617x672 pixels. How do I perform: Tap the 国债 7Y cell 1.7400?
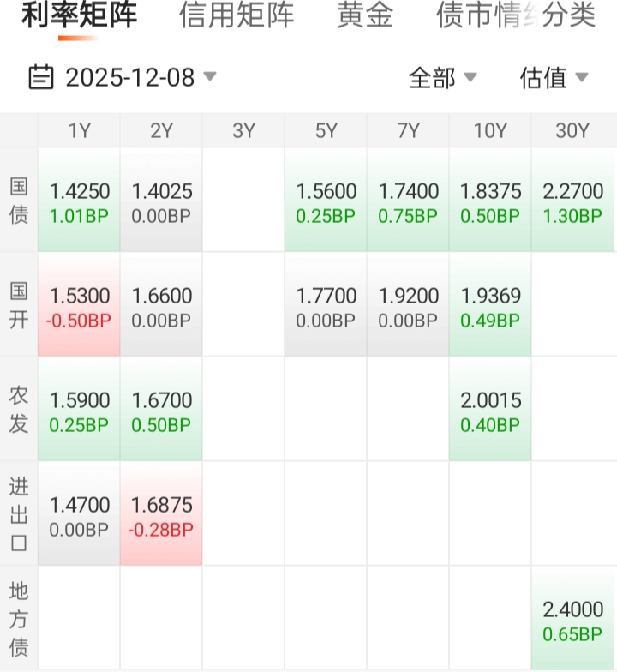pos(408,201)
